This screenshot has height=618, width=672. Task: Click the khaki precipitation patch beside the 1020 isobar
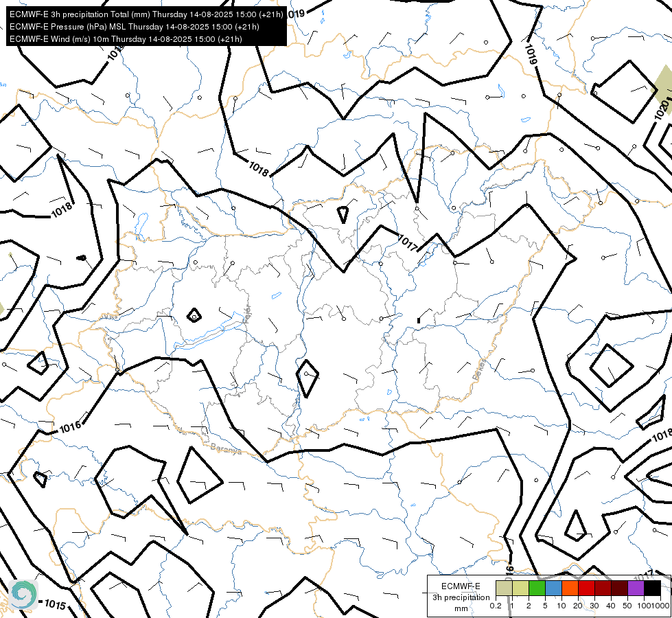click(x=664, y=90)
